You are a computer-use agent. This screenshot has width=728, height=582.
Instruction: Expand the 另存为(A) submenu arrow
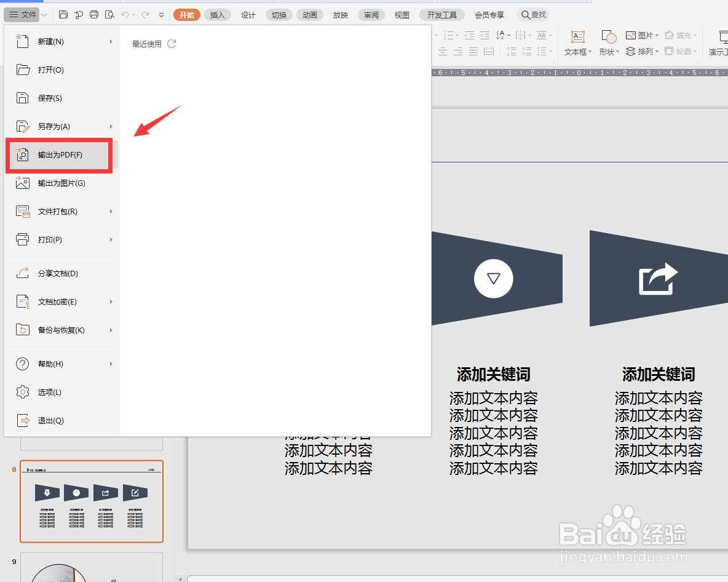(111, 126)
